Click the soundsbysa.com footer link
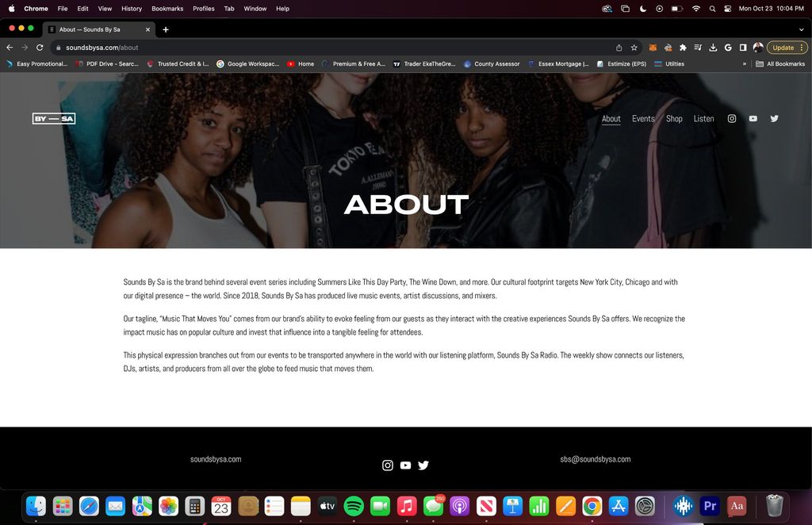Viewport: 812px width, 525px height. (x=216, y=459)
